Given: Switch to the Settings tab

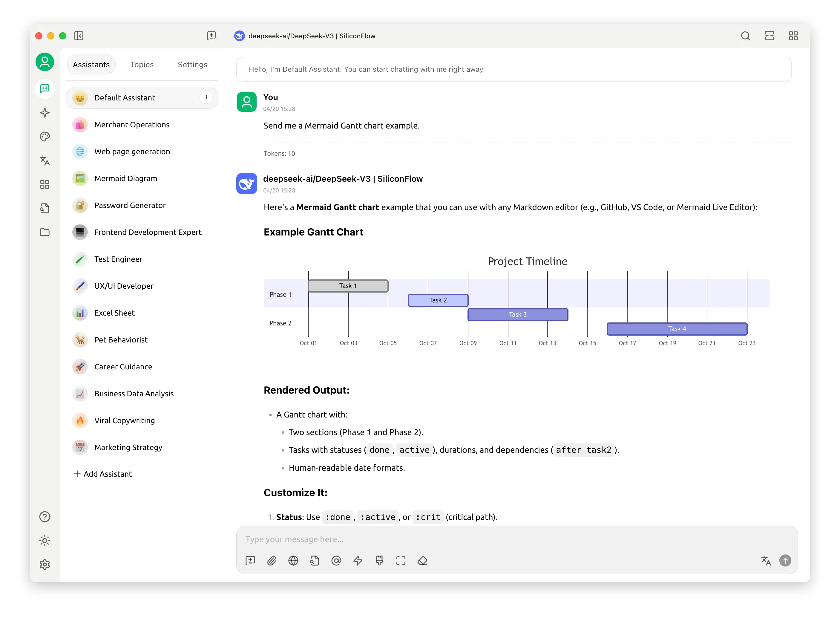Looking at the screenshot, I should (x=192, y=64).
